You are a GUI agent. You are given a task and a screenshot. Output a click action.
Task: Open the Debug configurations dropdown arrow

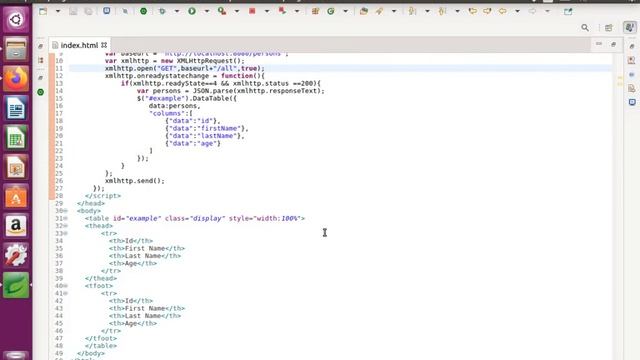point(177,11)
